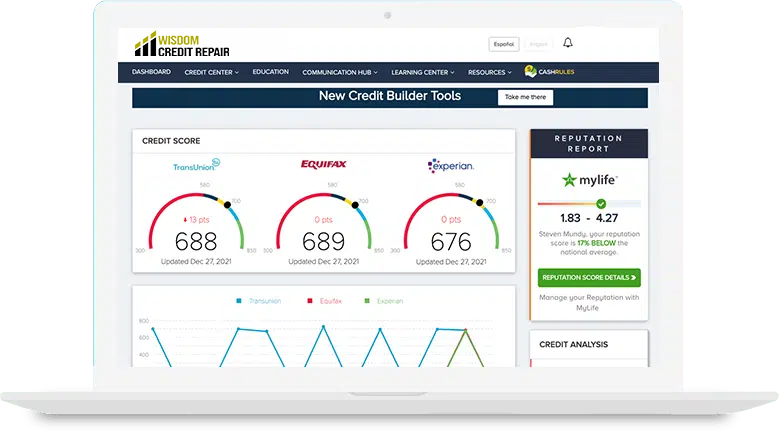The width and height of the screenshot is (779, 433).
Task: Click the red 13 pts change indicator
Action: pos(196,219)
